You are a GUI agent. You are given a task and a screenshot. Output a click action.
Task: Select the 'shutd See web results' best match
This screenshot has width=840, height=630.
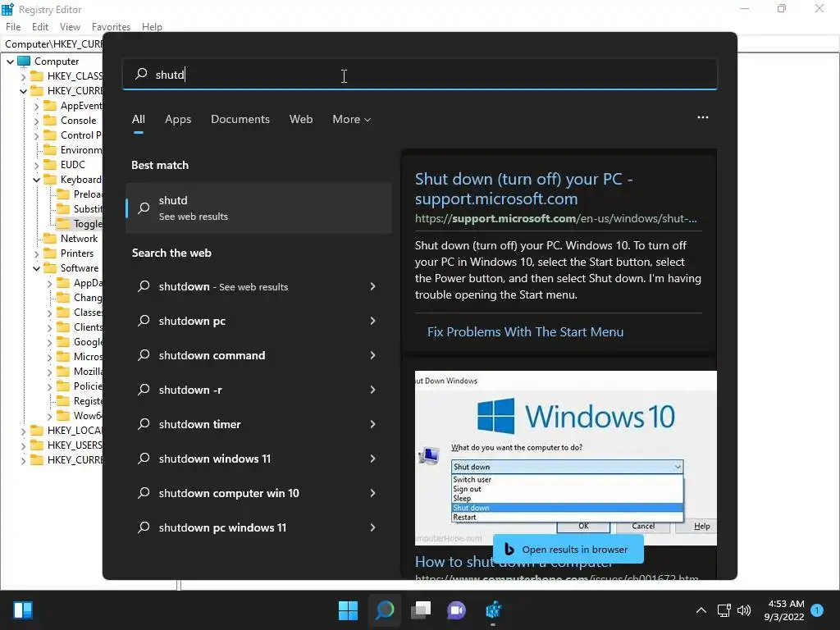coord(258,208)
